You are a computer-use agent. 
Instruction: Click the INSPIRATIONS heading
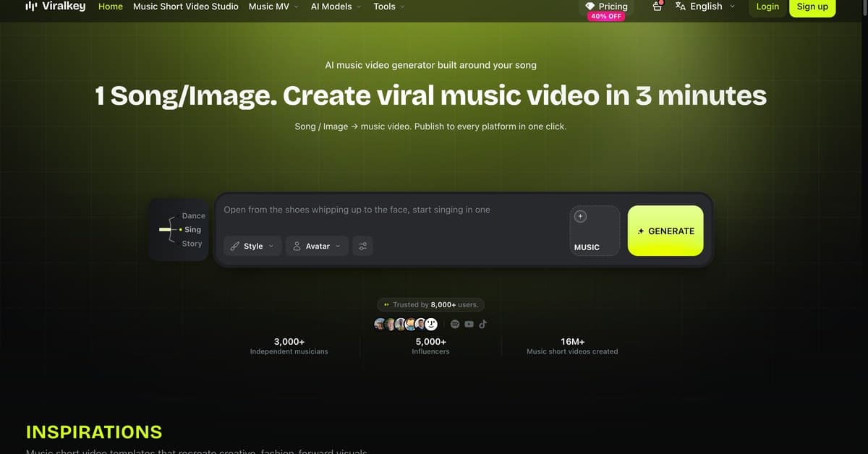(94, 432)
